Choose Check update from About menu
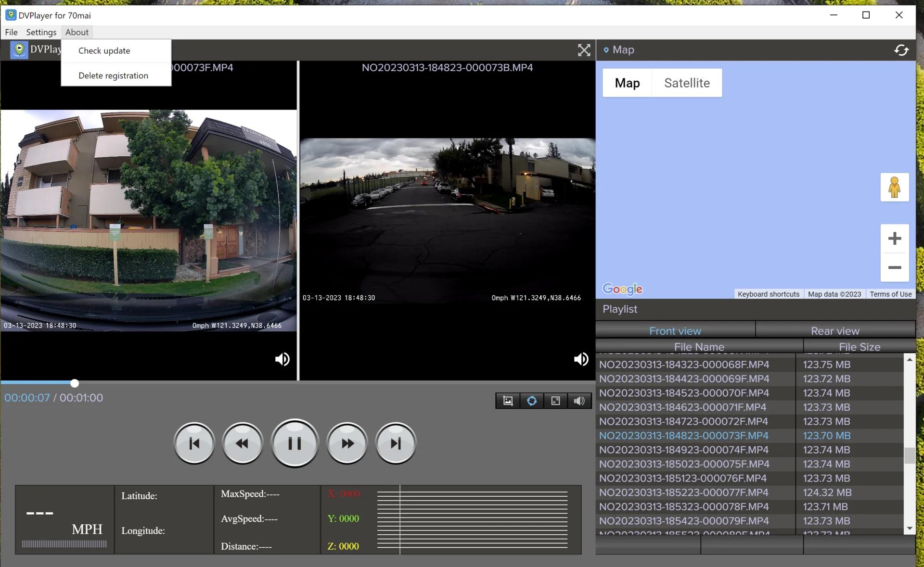The image size is (924, 567). click(x=116, y=50)
